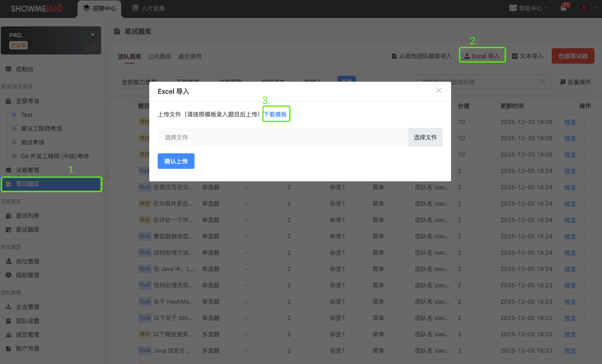Go to 岗位管理 in sidebar
Viewport: 602px width, 364px height.
27,261
